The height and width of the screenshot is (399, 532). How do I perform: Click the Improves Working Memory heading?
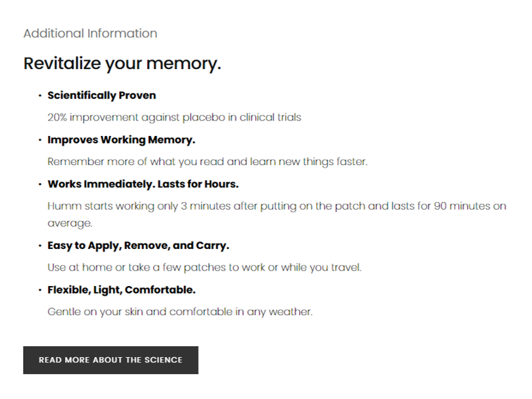tap(121, 140)
